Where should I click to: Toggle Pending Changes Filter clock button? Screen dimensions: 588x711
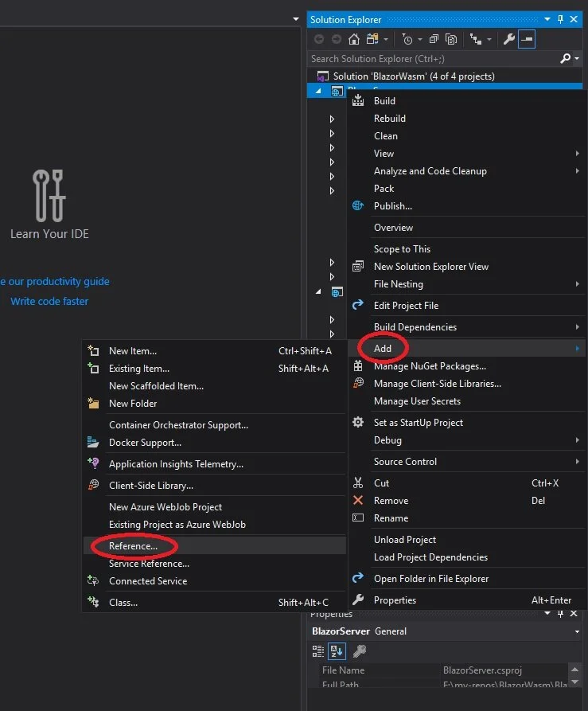(x=407, y=40)
